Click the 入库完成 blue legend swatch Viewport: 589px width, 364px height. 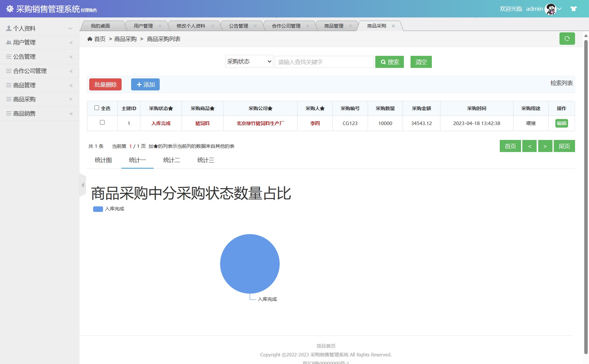pyautogui.click(x=98, y=209)
